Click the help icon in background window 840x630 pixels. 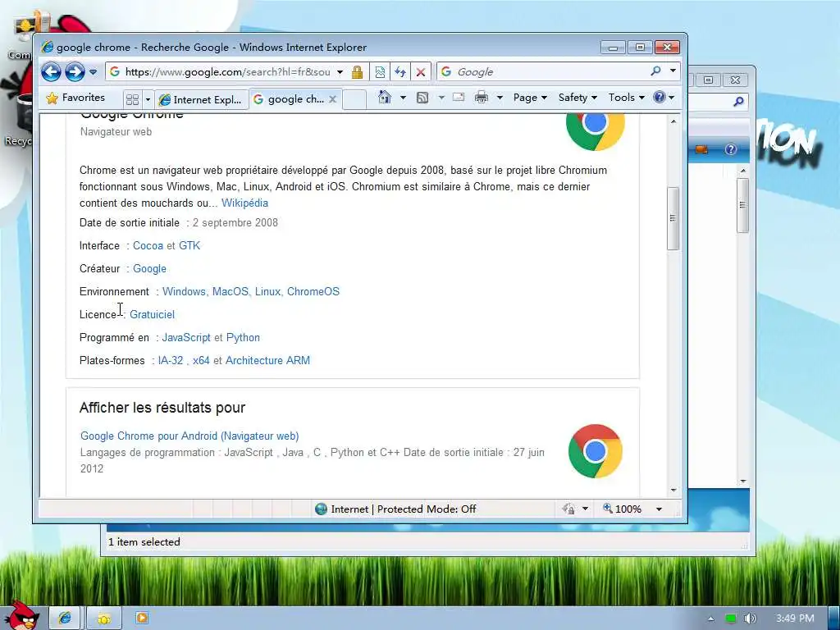point(731,149)
